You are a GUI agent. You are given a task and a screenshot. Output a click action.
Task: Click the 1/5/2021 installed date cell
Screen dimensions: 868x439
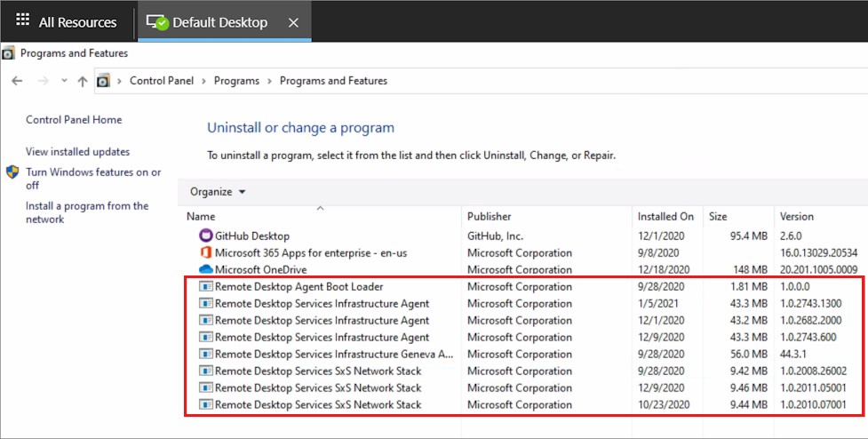[657, 304]
